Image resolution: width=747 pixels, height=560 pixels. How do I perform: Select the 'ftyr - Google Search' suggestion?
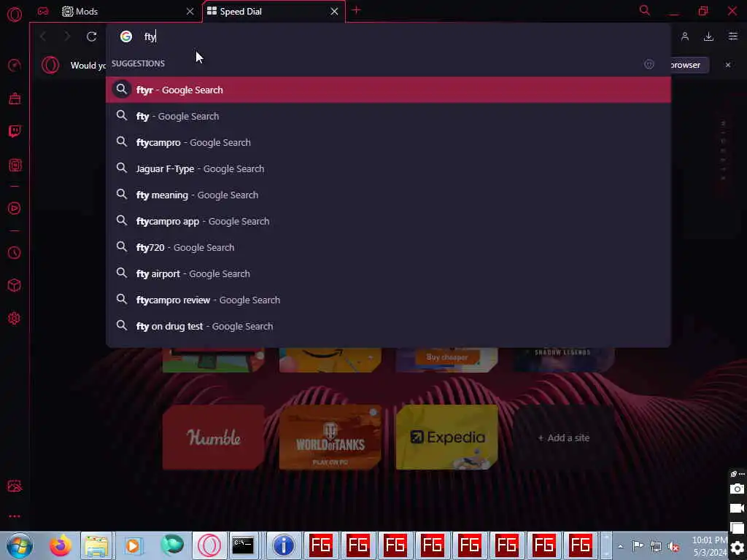coord(388,90)
